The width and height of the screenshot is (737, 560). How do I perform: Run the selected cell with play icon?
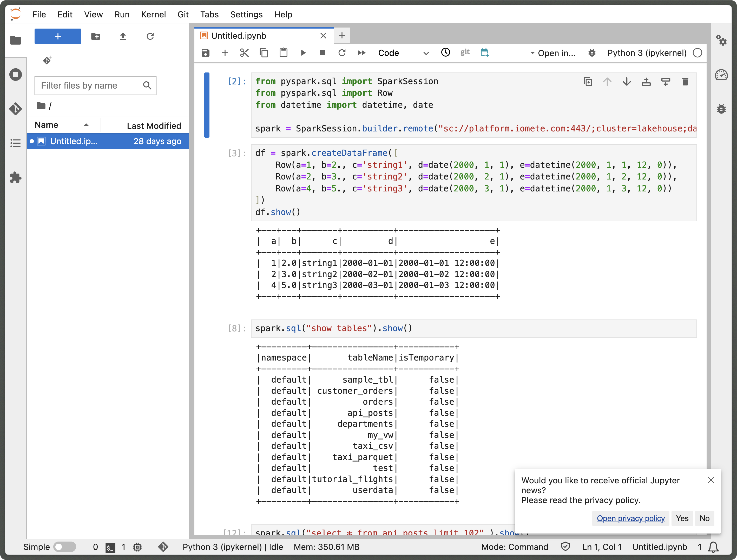point(303,53)
